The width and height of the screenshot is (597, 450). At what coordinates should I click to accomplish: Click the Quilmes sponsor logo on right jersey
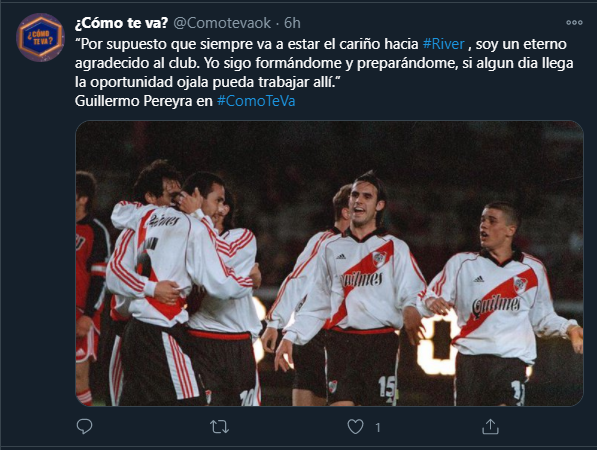click(x=496, y=306)
